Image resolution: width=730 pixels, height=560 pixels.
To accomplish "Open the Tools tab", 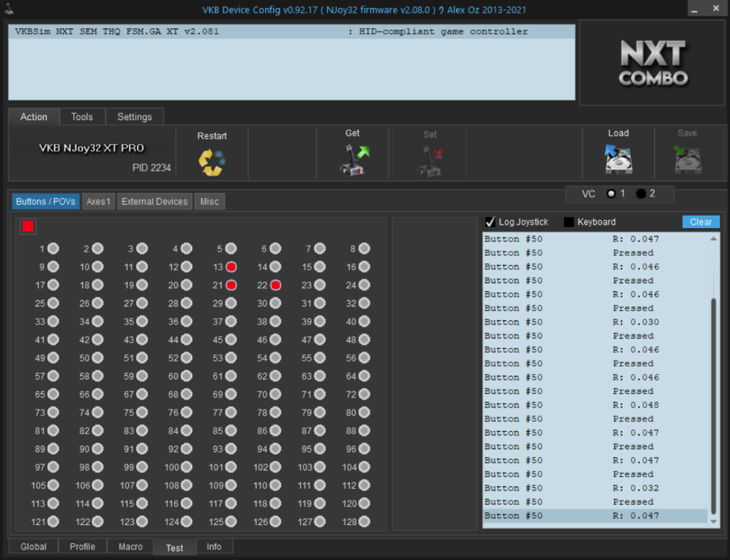I will pyautogui.click(x=82, y=117).
